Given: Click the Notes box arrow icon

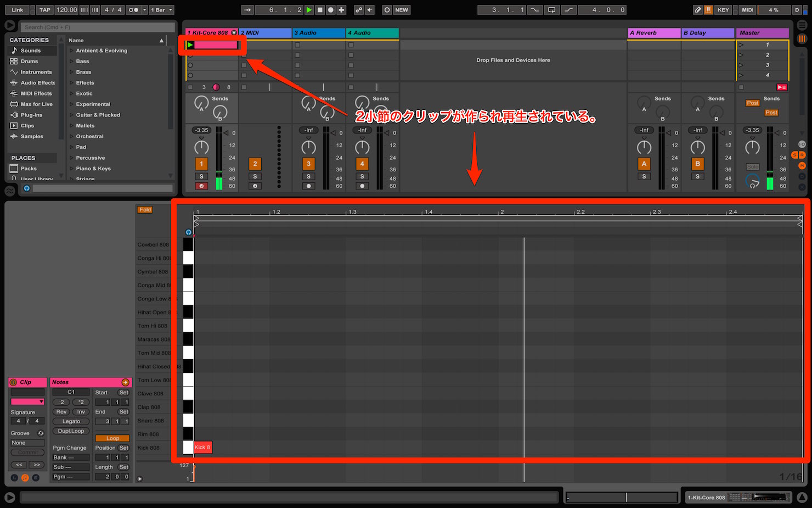Looking at the screenshot, I should coord(125,382).
